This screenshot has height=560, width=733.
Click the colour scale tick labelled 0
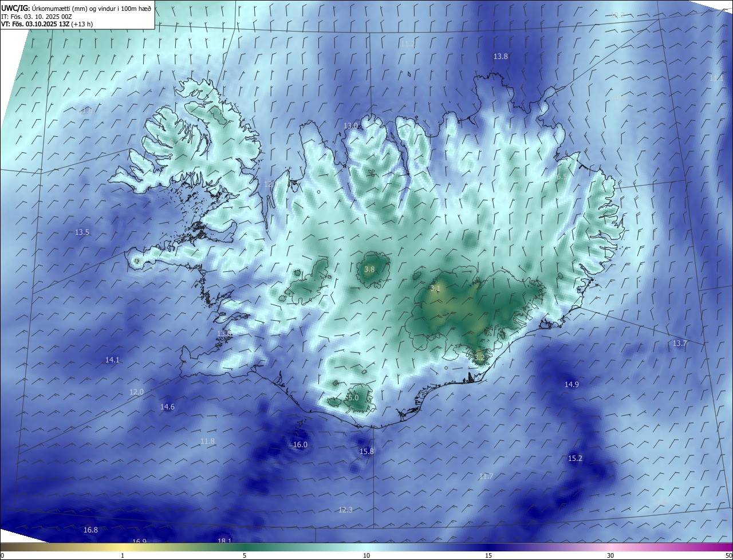(2, 555)
